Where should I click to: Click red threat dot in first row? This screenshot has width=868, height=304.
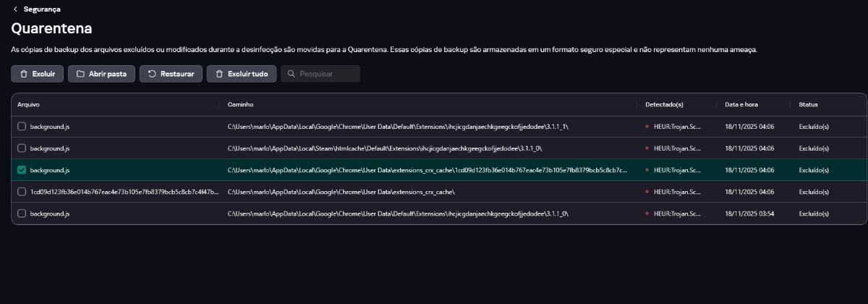(647, 127)
